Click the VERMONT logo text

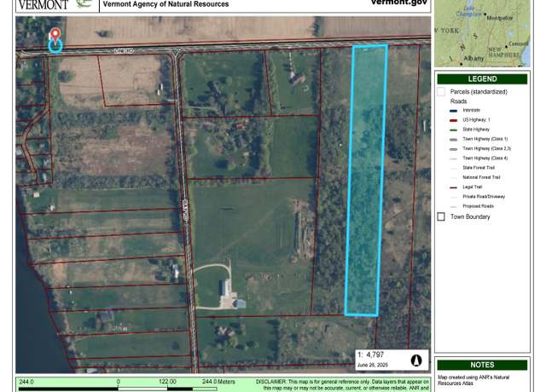coord(44,5)
